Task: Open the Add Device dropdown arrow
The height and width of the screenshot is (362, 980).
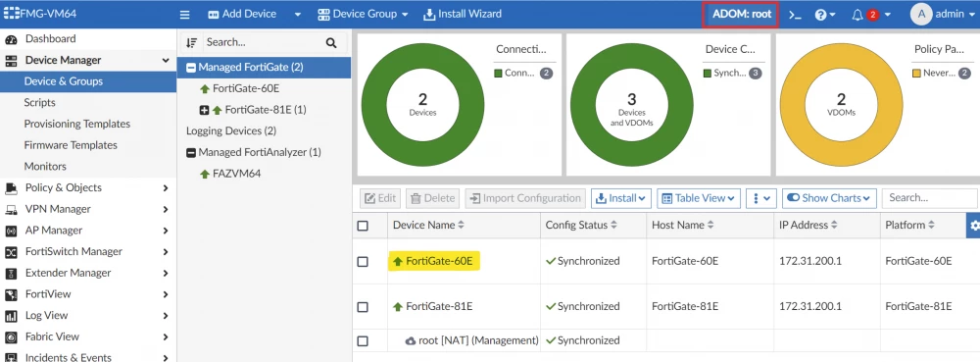Action: click(x=298, y=15)
